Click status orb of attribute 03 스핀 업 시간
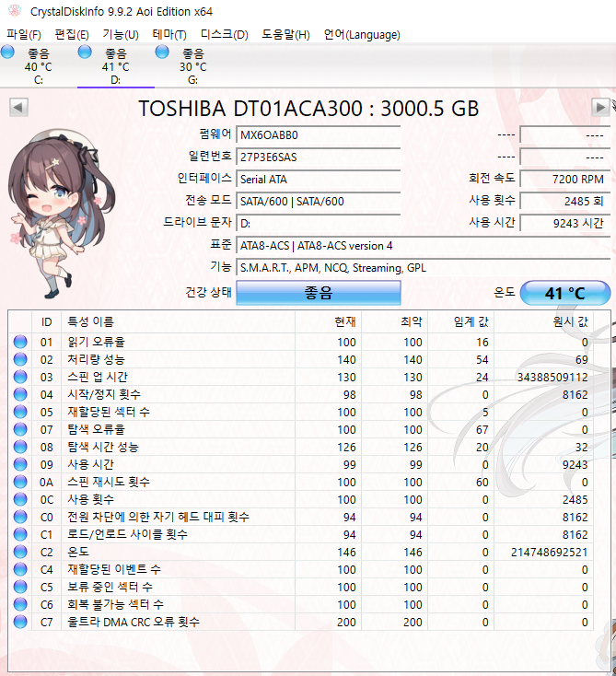 click(x=20, y=377)
